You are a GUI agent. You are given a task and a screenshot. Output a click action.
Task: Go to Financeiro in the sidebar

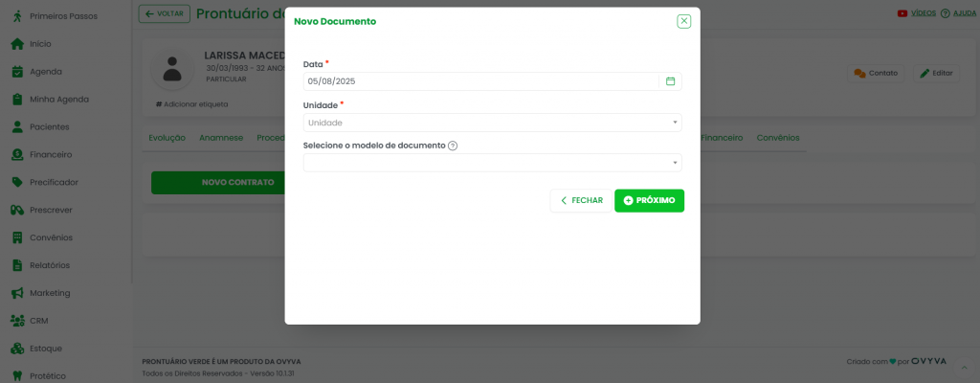51,154
